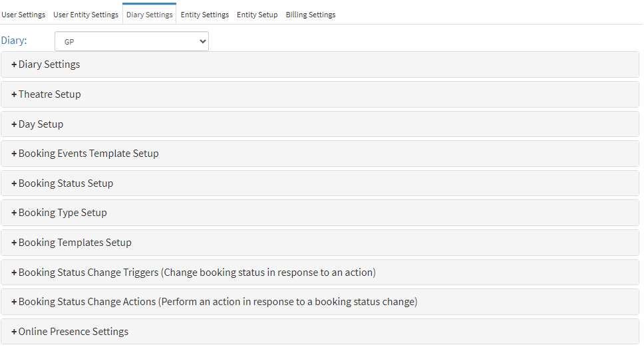
Task: Click the active Diary Settings tab
Action: pyautogui.click(x=150, y=15)
